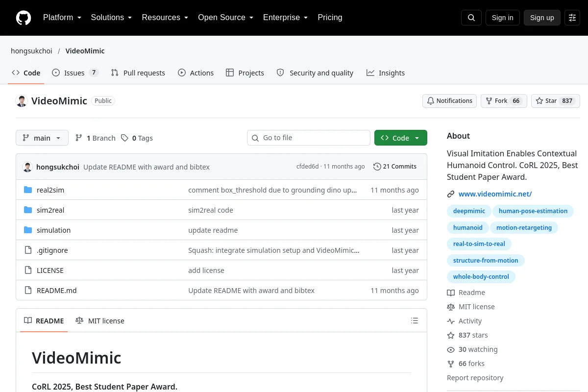Expand the Open Source menu
Screen dimensions: 588x392
pos(226,18)
